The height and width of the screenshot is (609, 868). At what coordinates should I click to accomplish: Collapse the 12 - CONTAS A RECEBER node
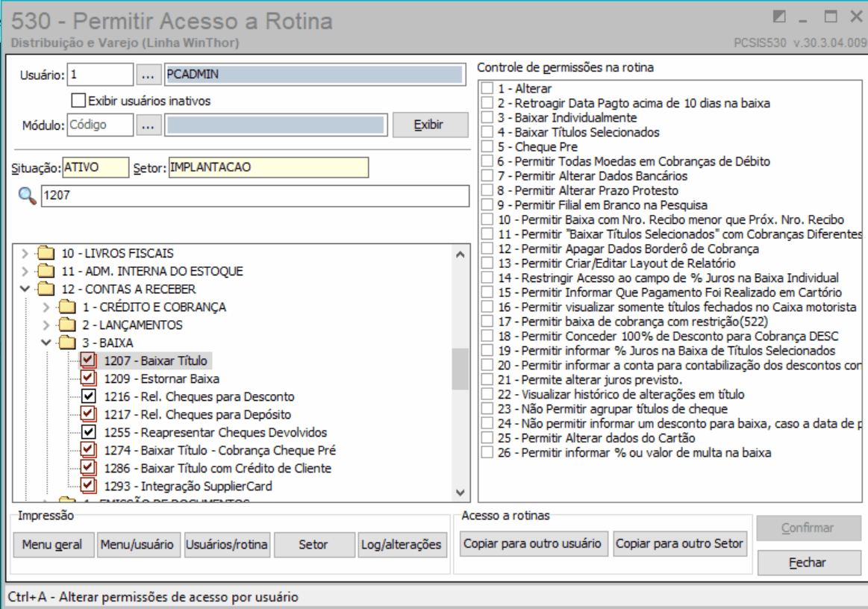(x=25, y=289)
